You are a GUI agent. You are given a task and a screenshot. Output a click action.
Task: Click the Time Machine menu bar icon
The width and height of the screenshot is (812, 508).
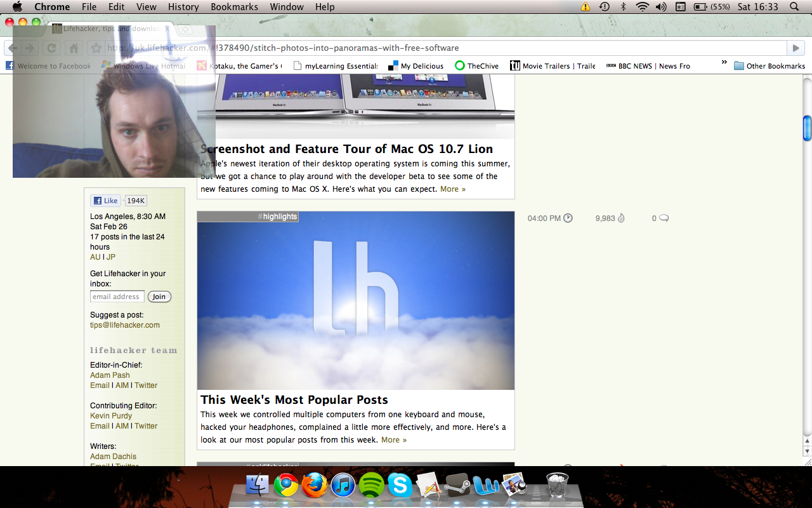point(605,7)
